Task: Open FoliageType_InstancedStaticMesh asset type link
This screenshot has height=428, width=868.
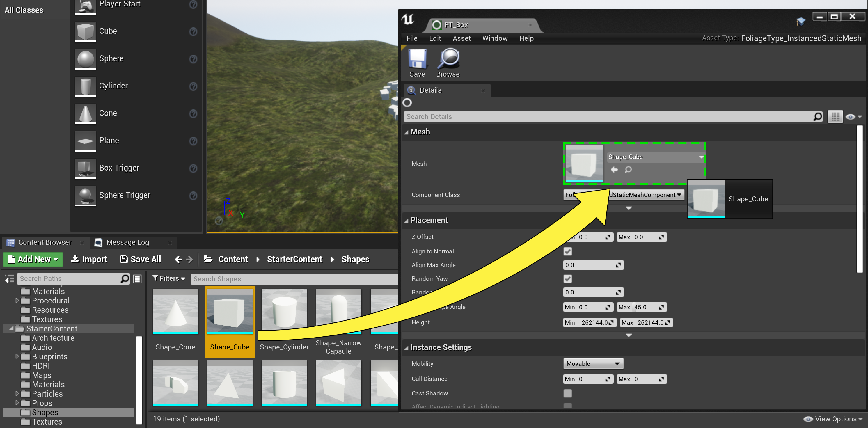Action: point(801,38)
